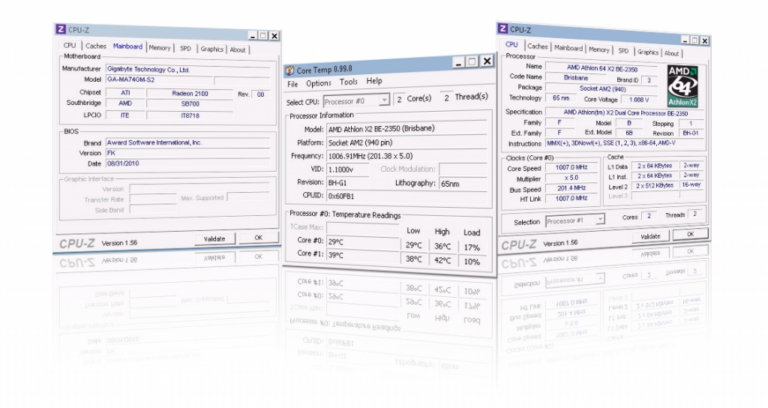Open Tools menu in Core Temp
The width and height of the screenshot is (768, 408).
pyautogui.click(x=348, y=82)
